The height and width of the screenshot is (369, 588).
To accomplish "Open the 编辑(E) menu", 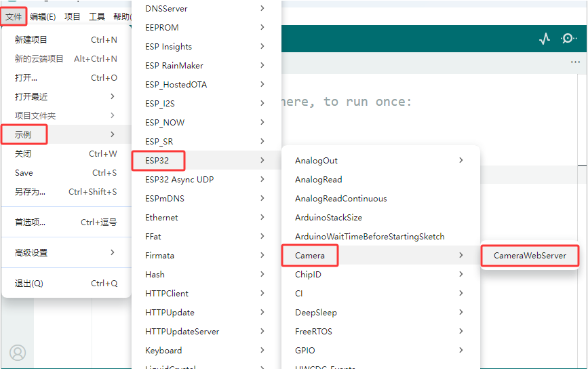I will pyautogui.click(x=43, y=16).
